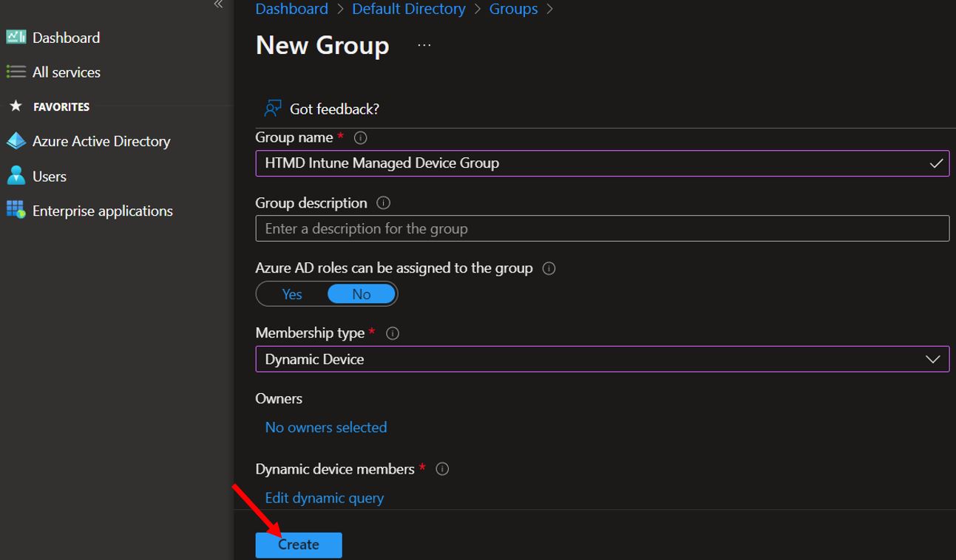Click the Dashboard icon in the sidebar
The image size is (956, 560).
coord(16,37)
